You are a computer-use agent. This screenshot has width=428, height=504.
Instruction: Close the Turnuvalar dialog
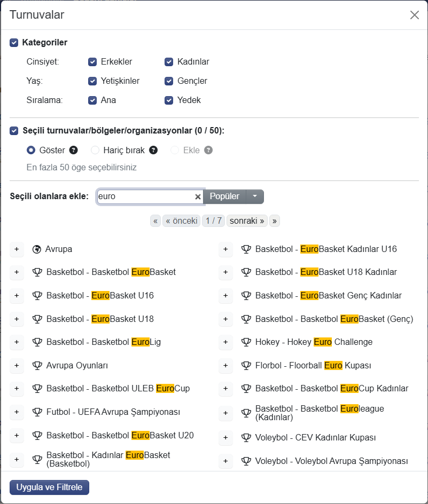coord(415,15)
